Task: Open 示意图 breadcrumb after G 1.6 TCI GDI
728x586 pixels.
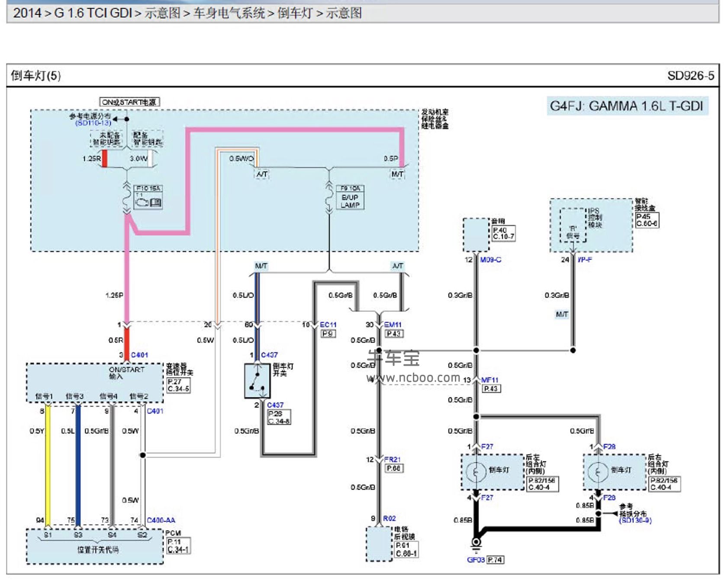Action: [162, 13]
